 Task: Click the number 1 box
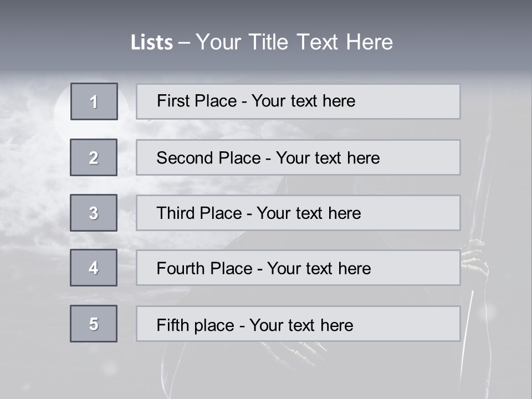[x=94, y=101]
